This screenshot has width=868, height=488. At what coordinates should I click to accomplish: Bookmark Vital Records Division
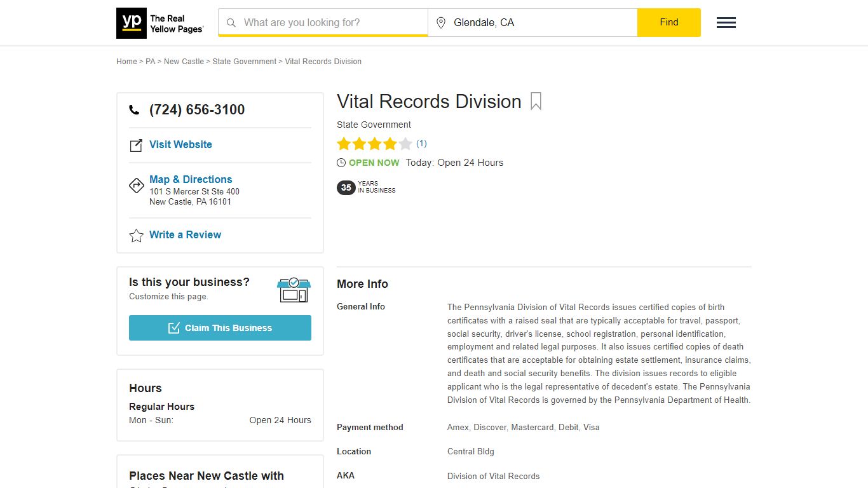(x=536, y=102)
